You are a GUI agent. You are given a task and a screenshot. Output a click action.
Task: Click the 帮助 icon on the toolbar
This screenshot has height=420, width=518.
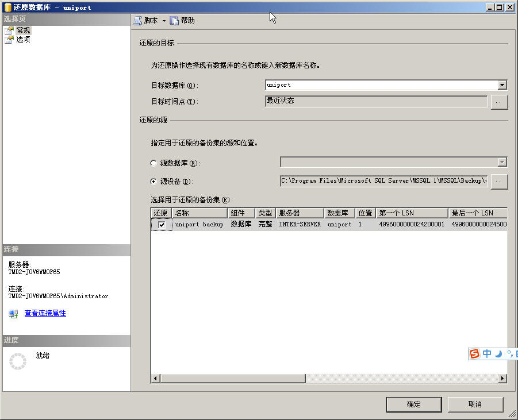click(175, 20)
